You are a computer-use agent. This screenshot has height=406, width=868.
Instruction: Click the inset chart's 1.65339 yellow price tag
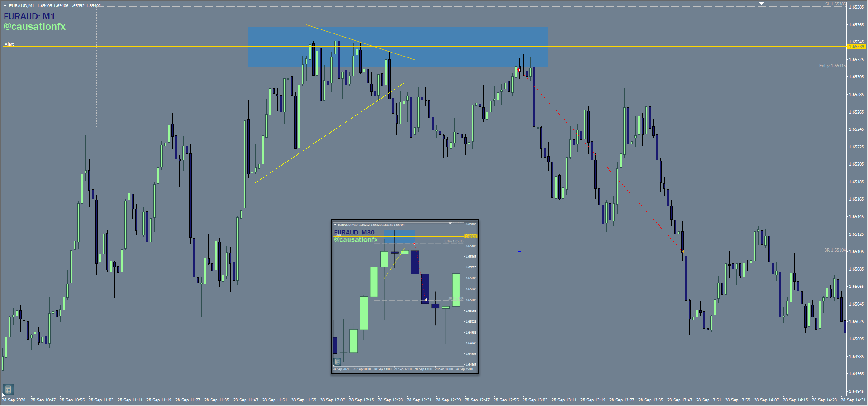471,236
